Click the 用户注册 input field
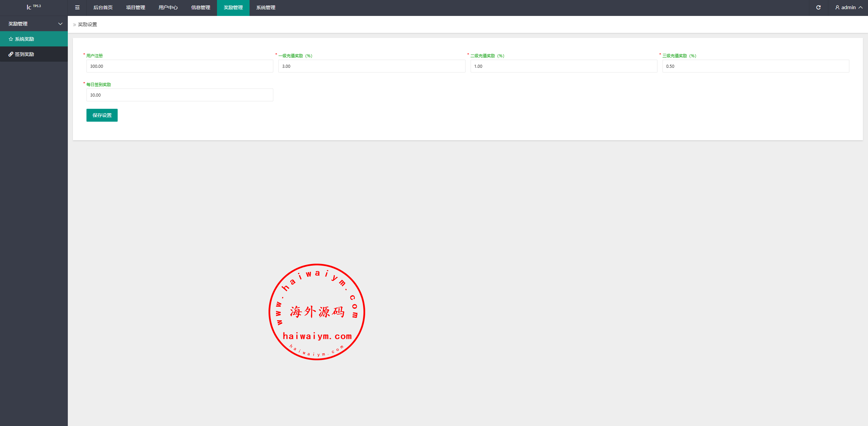 pyautogui.click(x=180, y=66)
